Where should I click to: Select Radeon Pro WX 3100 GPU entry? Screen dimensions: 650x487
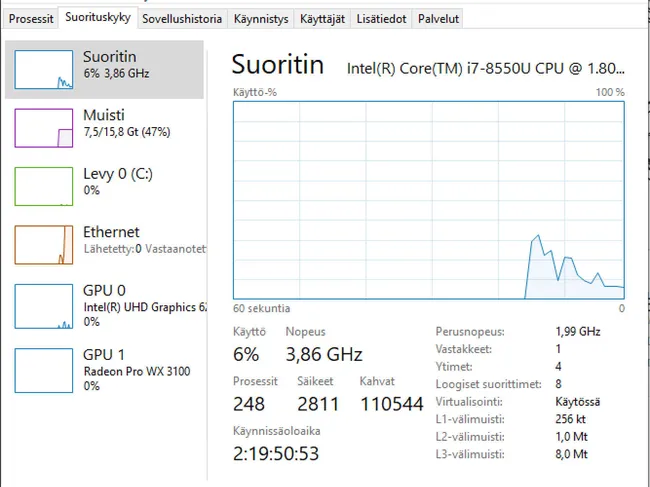pos(136,372)
